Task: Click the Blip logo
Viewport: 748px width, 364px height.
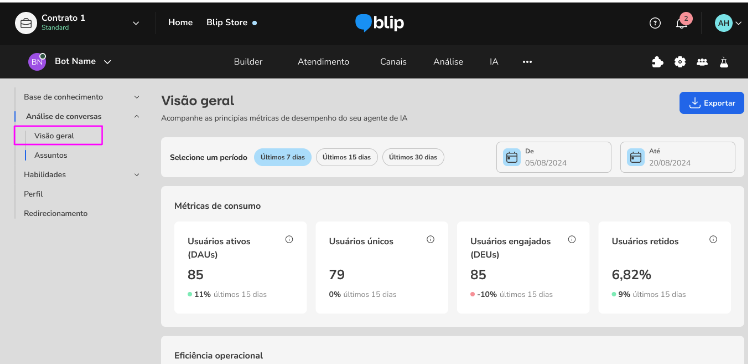Action: click(x=380, y=23)
